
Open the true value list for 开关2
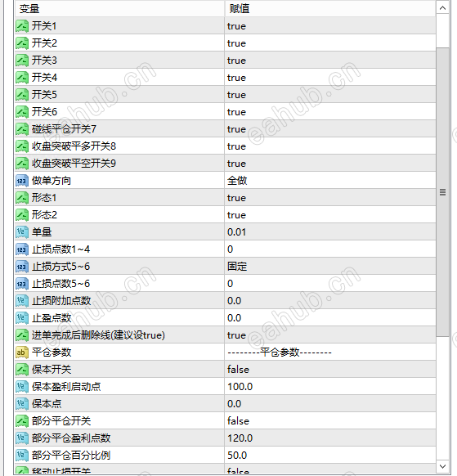330,43
